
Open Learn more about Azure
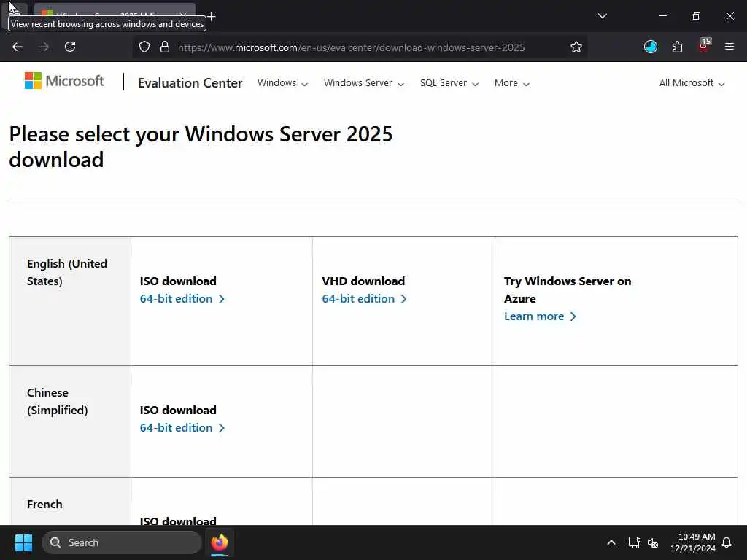[x=540, y=316]
